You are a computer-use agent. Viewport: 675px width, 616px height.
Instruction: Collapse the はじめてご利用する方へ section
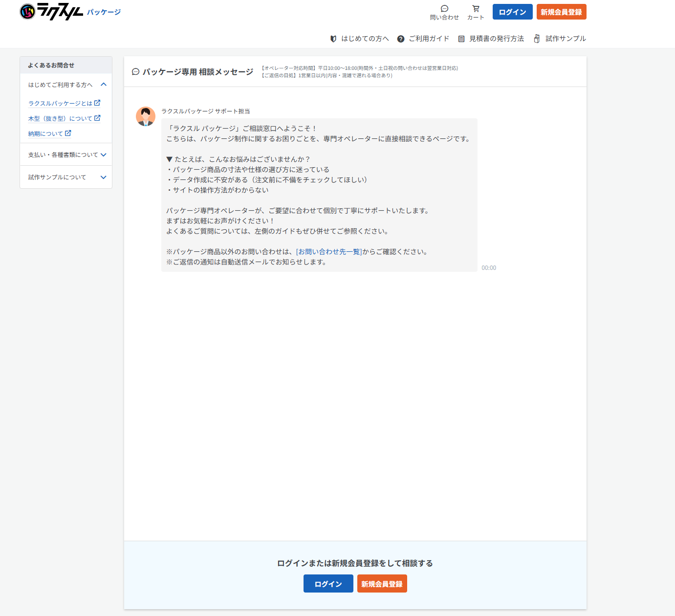point(66,85)
